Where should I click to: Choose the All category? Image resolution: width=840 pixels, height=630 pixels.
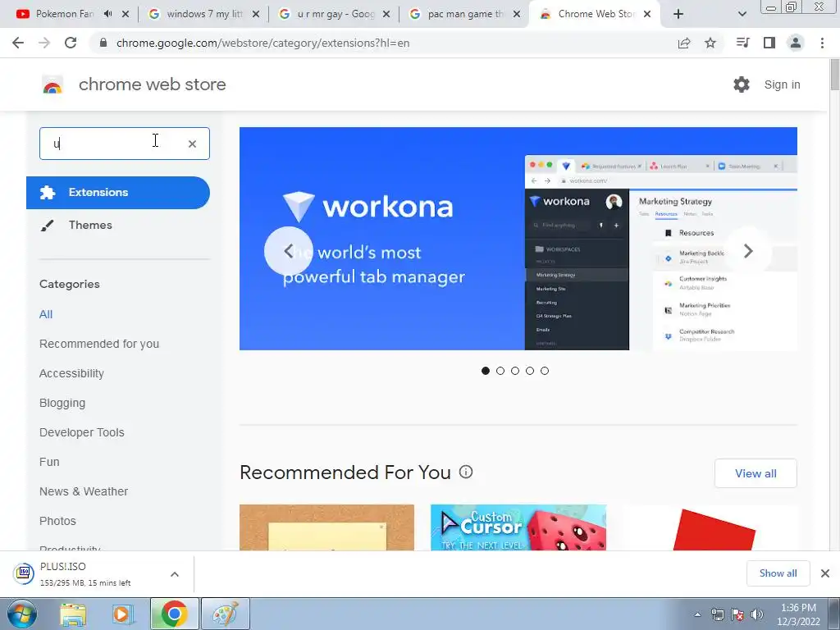tap(46, 314)
